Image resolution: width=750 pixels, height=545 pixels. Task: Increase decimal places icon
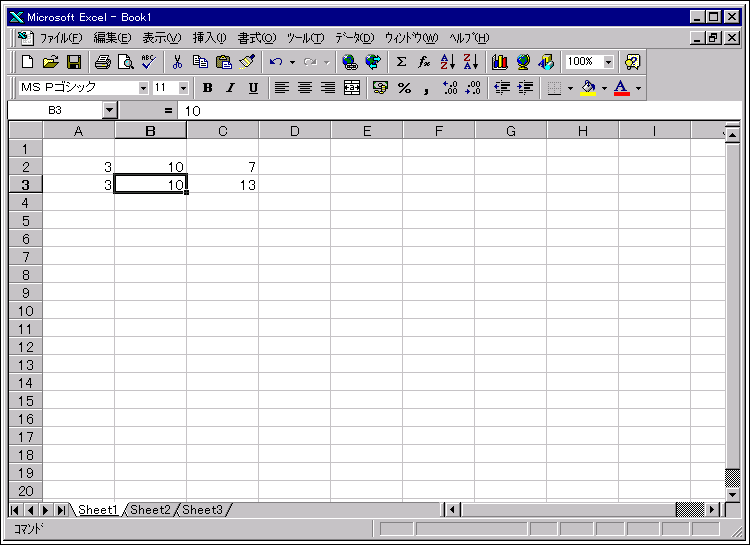pyautogui.click(x=450, y=88)
